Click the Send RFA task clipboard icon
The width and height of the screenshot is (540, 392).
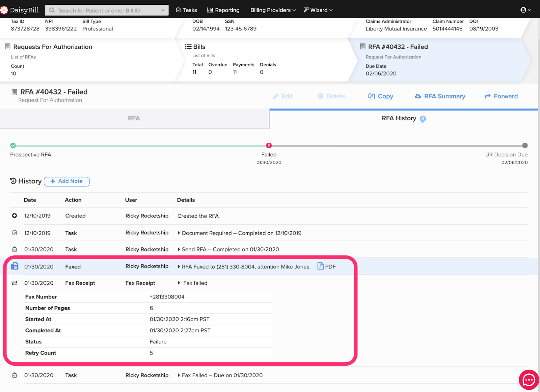tap(15, 249)
